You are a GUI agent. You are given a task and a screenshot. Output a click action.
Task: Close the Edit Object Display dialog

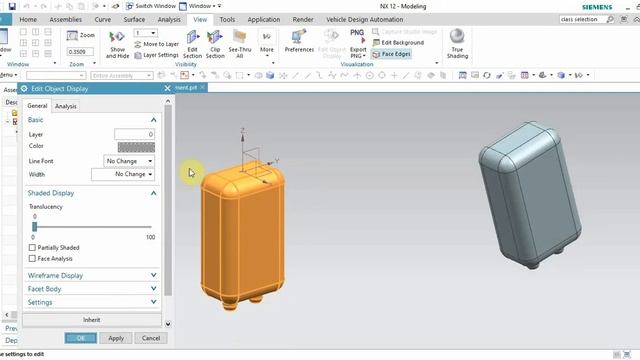click(167, 89)
